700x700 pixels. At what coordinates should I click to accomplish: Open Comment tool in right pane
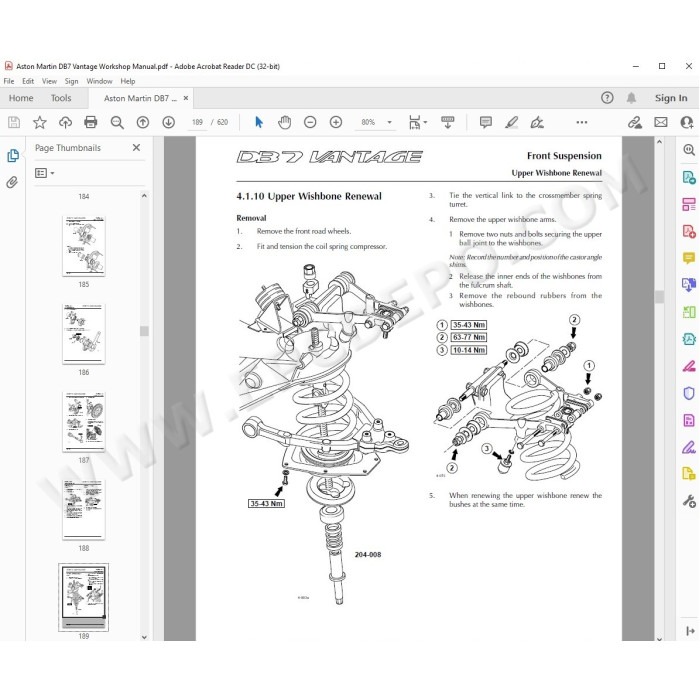coord(689,258)
